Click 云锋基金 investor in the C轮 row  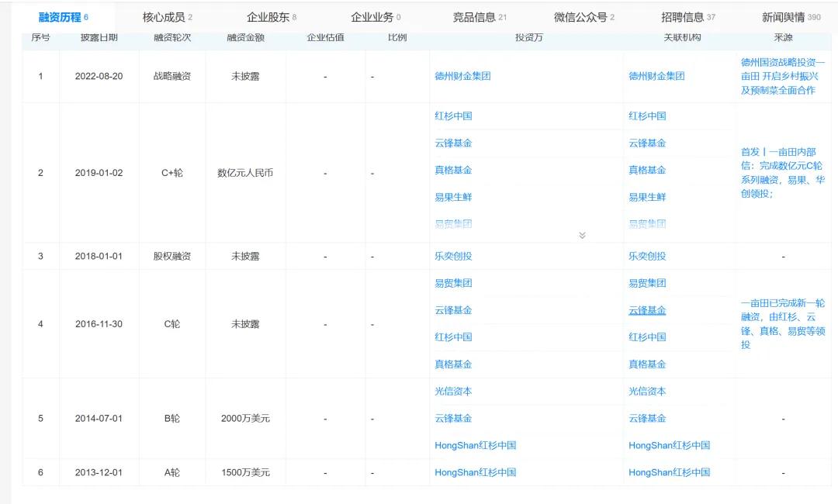[453, 310]
